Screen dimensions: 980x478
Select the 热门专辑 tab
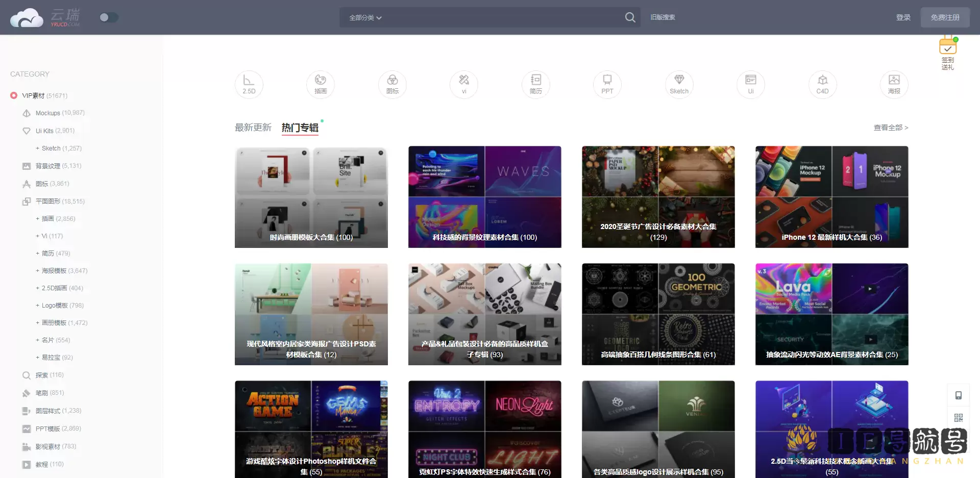point(300,128)
